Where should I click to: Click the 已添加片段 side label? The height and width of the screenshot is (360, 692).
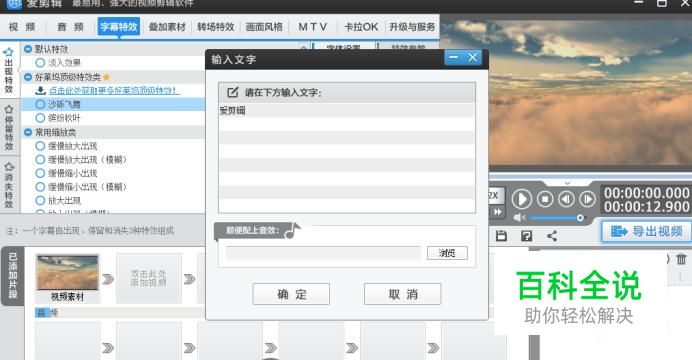[12, 276]
